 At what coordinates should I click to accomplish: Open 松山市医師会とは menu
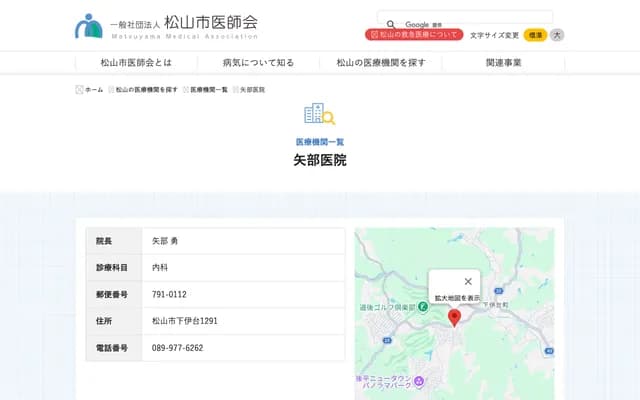(x=135, y=63)
